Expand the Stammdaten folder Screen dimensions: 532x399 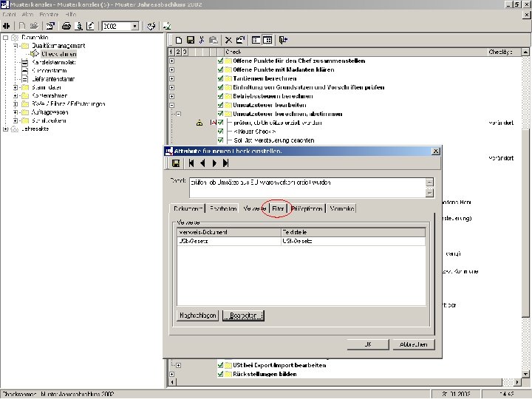pos(16,87)
